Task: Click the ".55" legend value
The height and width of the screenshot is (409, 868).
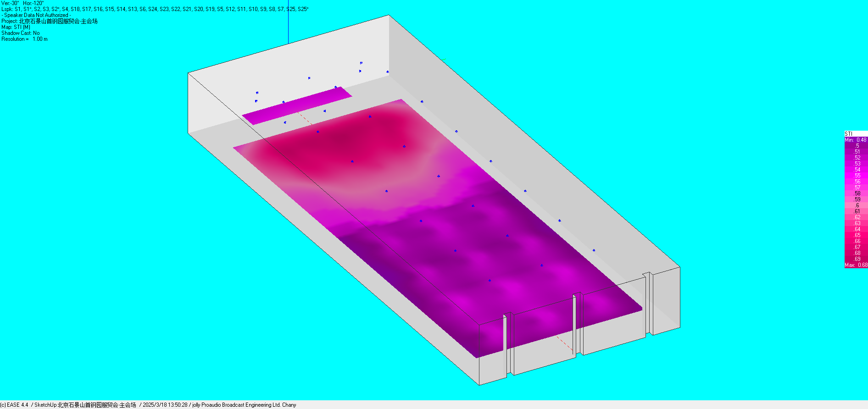Action: click(857, 176)
